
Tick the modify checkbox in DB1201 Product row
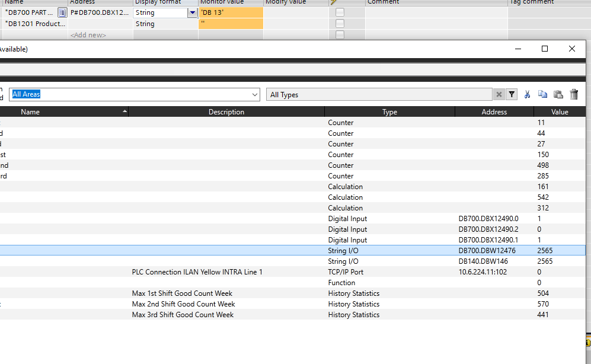(x=340, y=24)
